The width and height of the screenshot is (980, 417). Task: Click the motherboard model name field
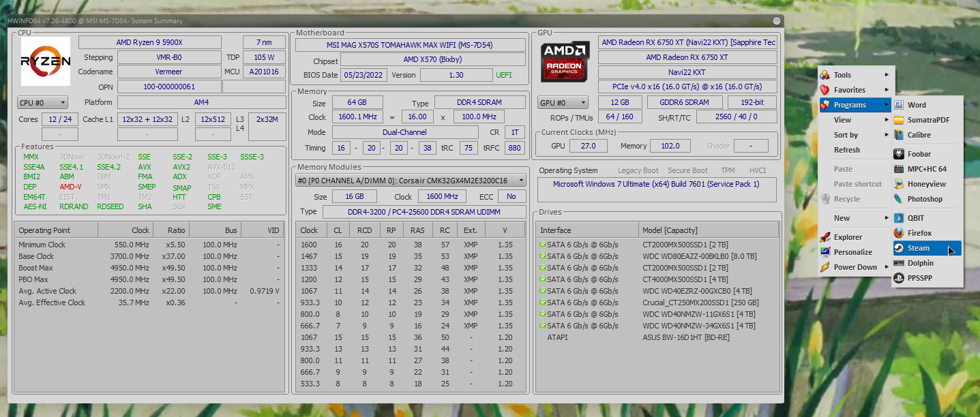(x=410, y=45)
